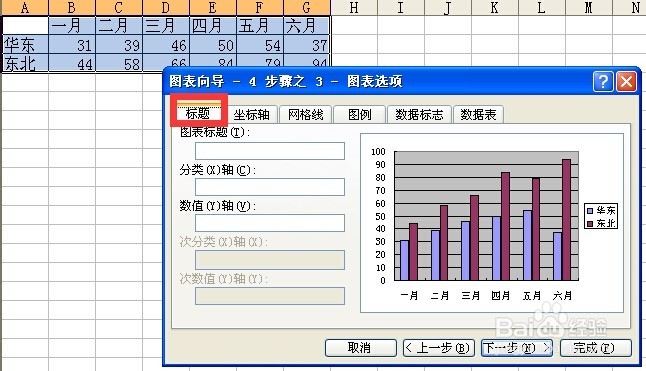Select the 华东 legend entry in preview

(x=601, y=211)
